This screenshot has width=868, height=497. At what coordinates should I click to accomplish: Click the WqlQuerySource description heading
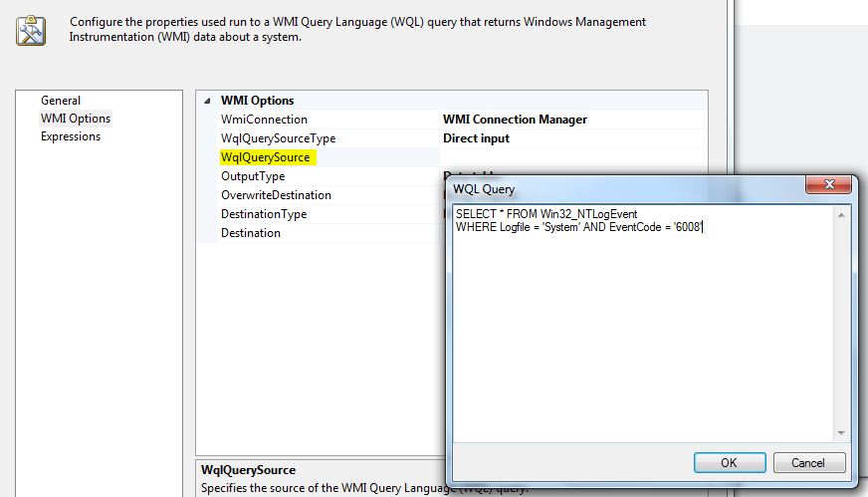point(248,470)
